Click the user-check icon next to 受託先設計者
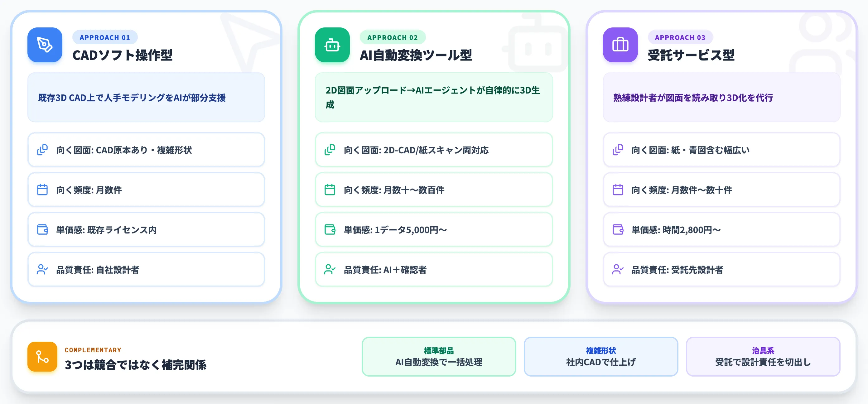 coord(618,270)
